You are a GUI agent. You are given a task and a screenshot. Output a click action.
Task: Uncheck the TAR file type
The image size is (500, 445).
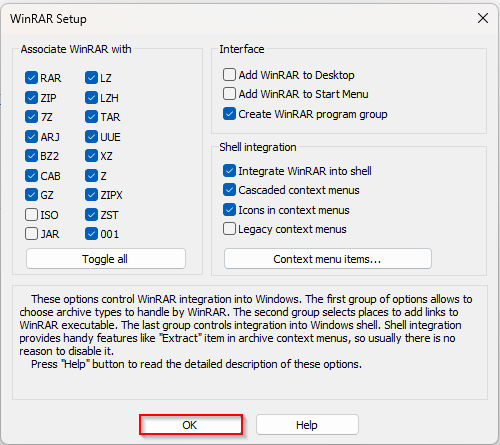pyautogui.click(x=91, y=117)
